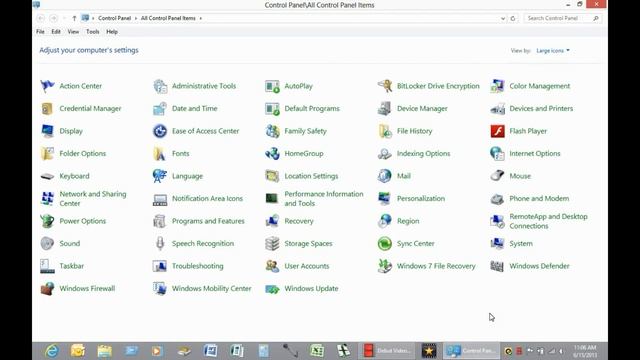Open Programs and Features link
This screenshot has width=640, height=360.
[x=208, y=221]
